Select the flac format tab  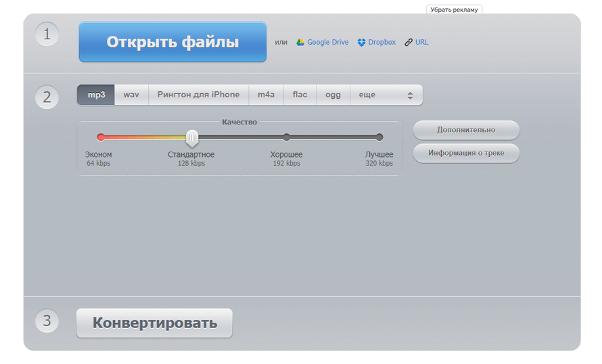click(300, 95)
